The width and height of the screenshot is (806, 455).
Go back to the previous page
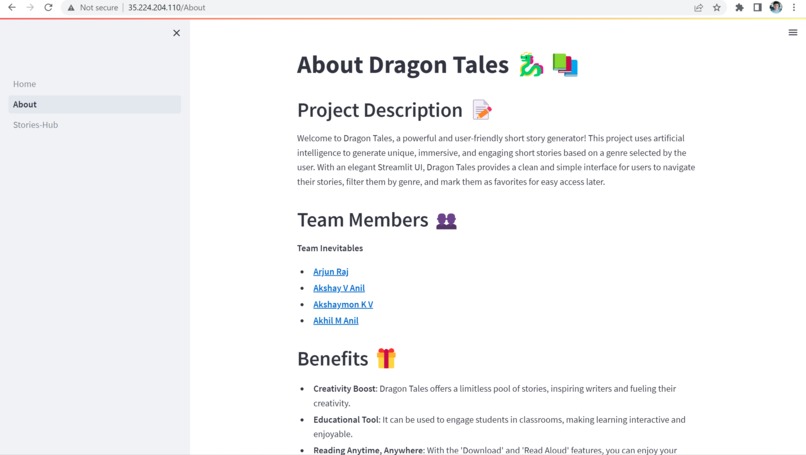point(12,8)
